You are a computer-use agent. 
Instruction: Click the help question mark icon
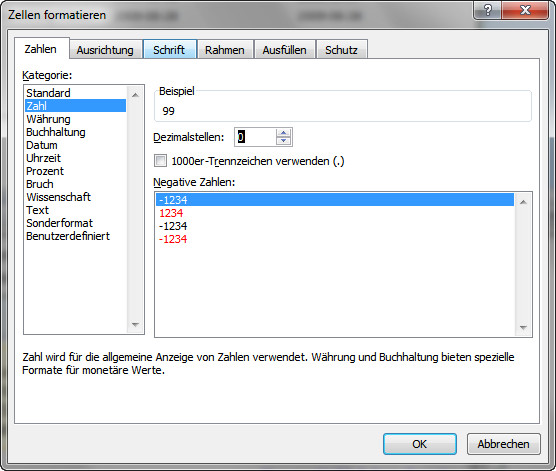(488, 10)
